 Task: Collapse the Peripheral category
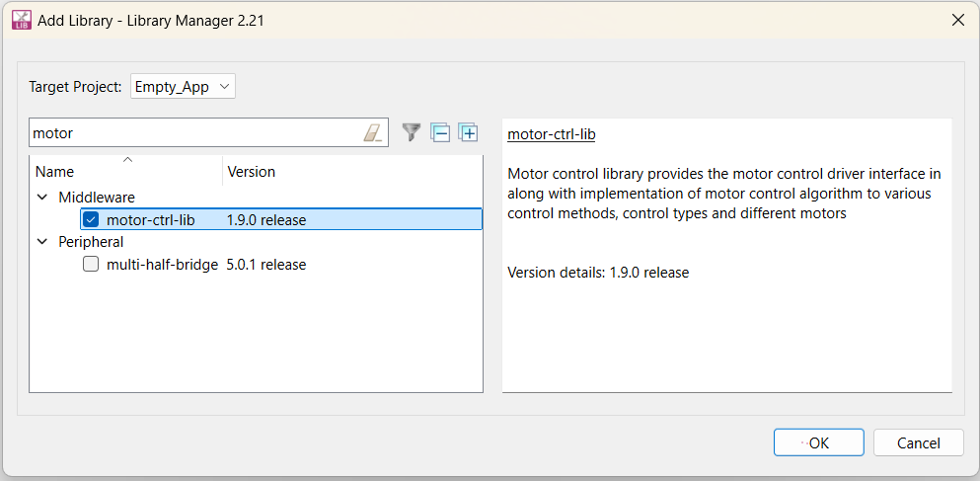(42, 241)
